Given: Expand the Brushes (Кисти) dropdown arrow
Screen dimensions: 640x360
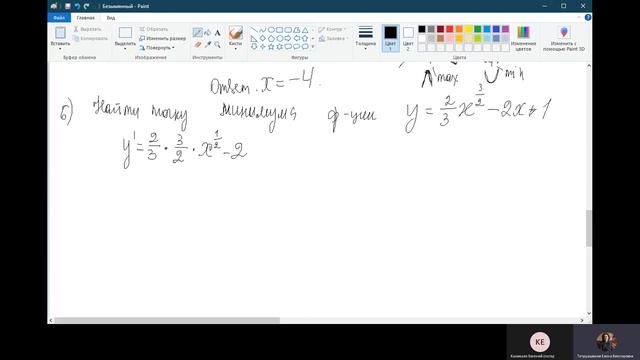Looking at the screenshot, I should pos(236,49).
